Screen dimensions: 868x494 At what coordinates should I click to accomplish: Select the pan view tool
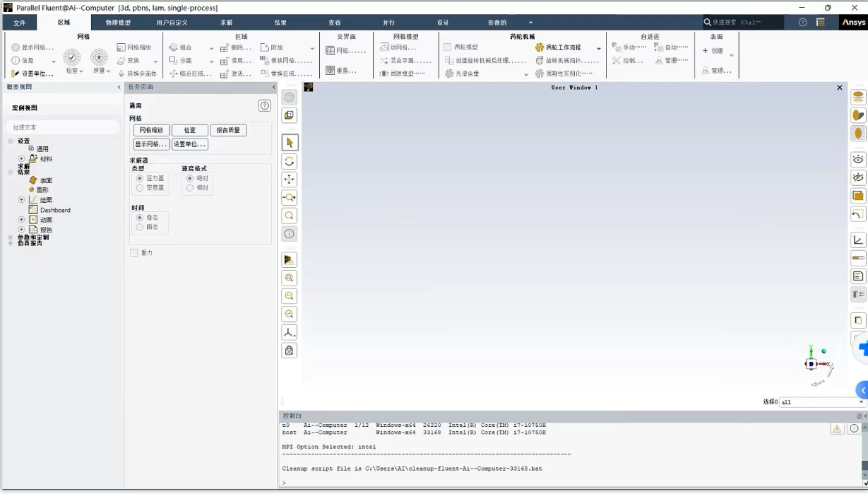tap(290, 180)
